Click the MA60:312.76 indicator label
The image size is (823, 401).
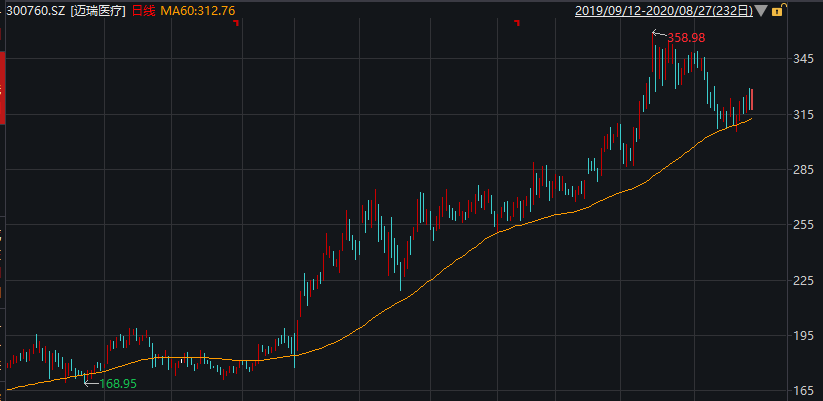point(197,10)
